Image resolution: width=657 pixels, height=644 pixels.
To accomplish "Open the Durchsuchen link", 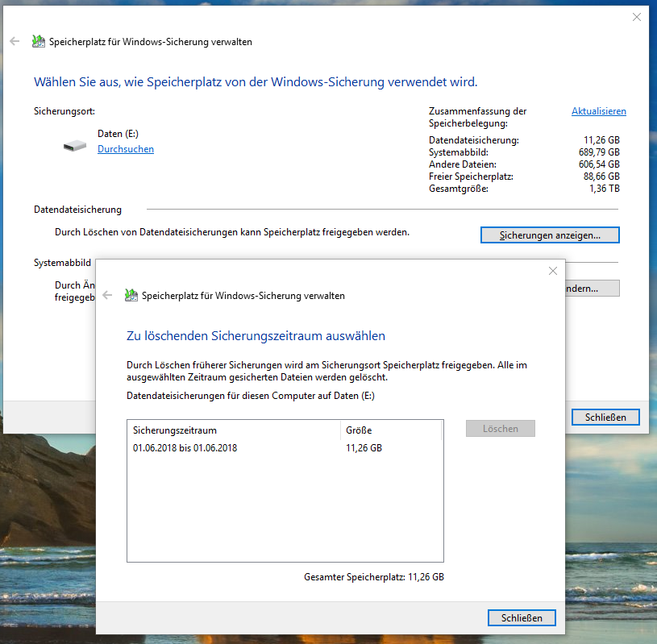I will pyautogui.click(x=126, y=149).
